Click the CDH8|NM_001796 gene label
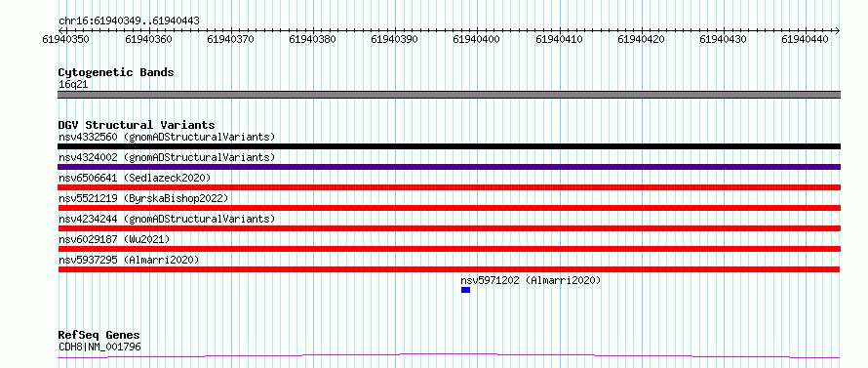This screenshot has height=368, width=868. (99, 348)
